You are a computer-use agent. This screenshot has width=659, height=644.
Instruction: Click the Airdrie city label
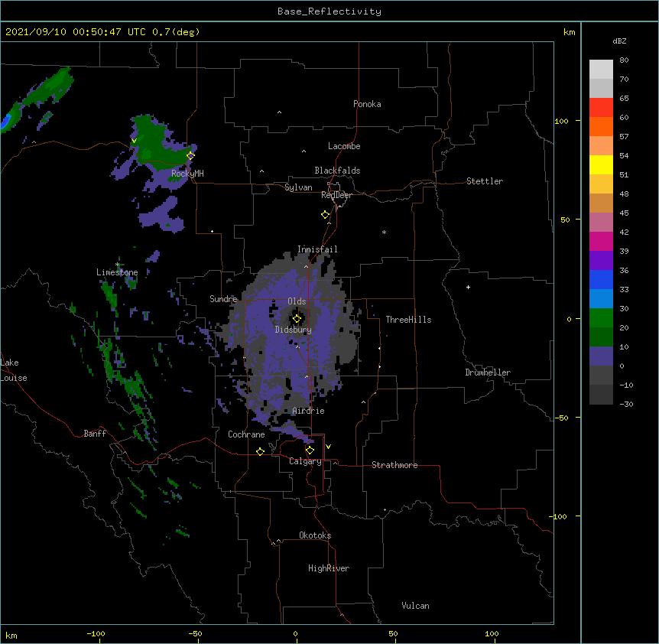pos(309,411)
